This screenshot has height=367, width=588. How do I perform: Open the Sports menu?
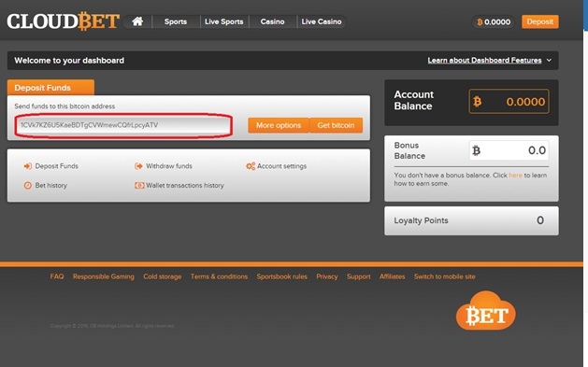coord(176,21)
